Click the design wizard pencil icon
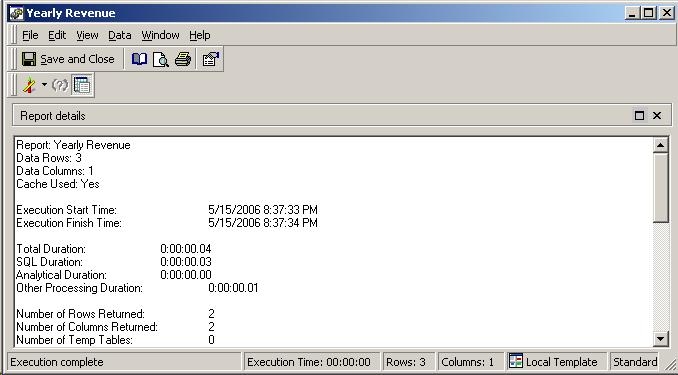This screenshot has width=678, height=375. pyautogui.click(x=29, y=85)
